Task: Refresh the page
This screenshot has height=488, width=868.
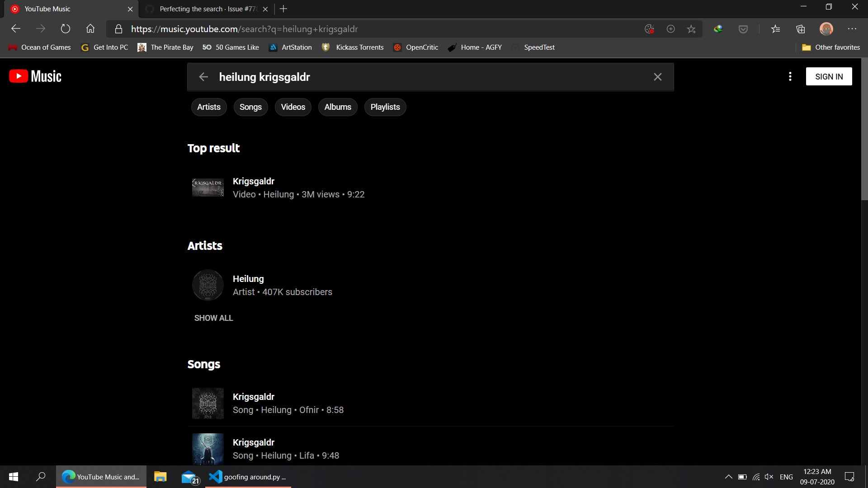Action: (x=66, y=29)
